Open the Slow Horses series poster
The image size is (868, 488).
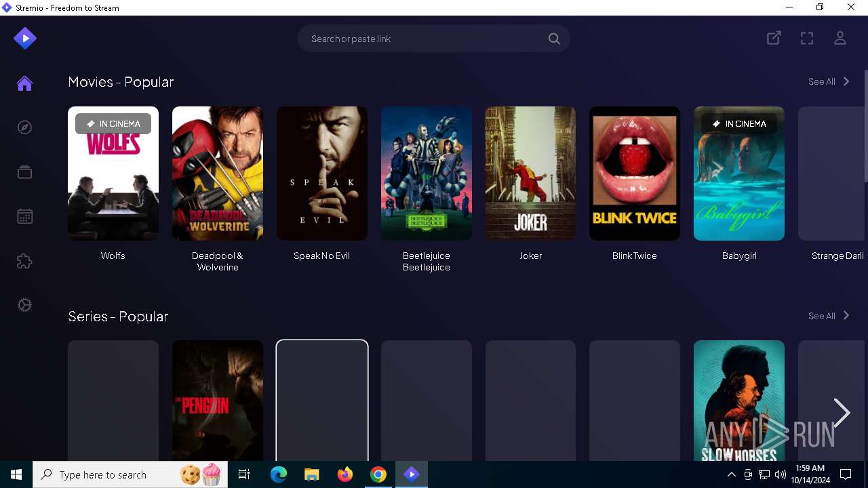[739, 401]
